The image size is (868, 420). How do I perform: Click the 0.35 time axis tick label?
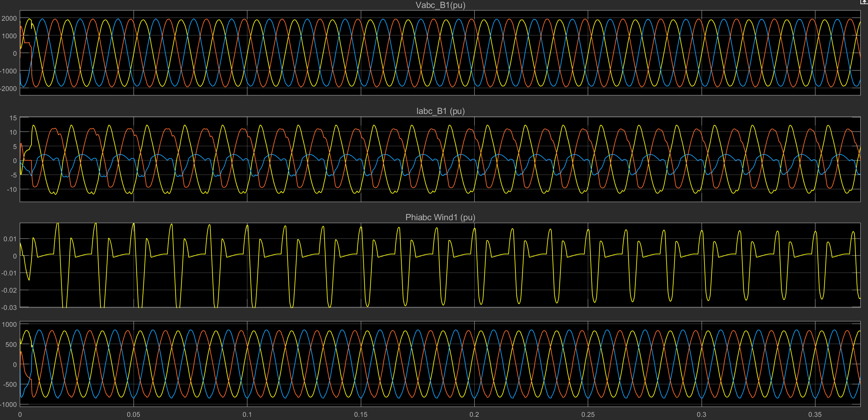coord(815,414)
